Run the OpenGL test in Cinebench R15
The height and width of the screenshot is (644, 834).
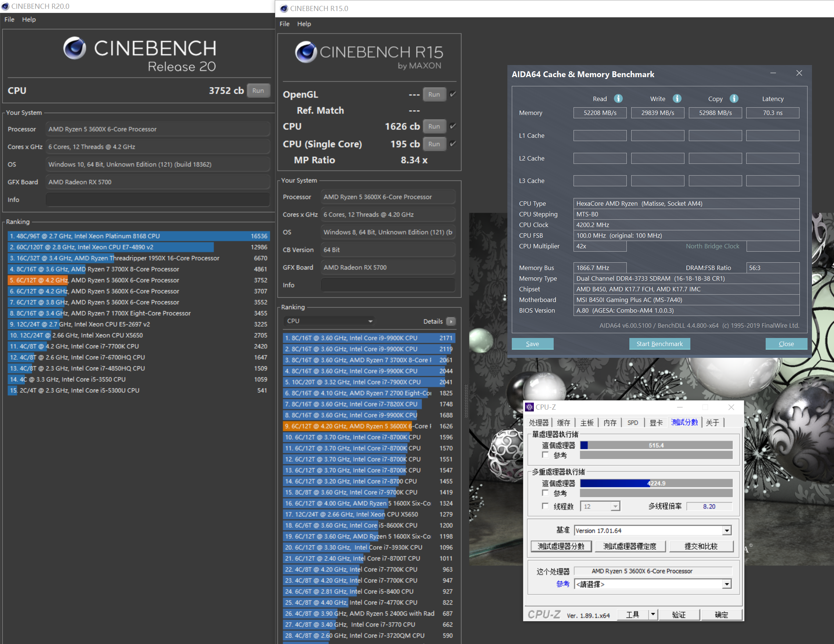[434, 94]
